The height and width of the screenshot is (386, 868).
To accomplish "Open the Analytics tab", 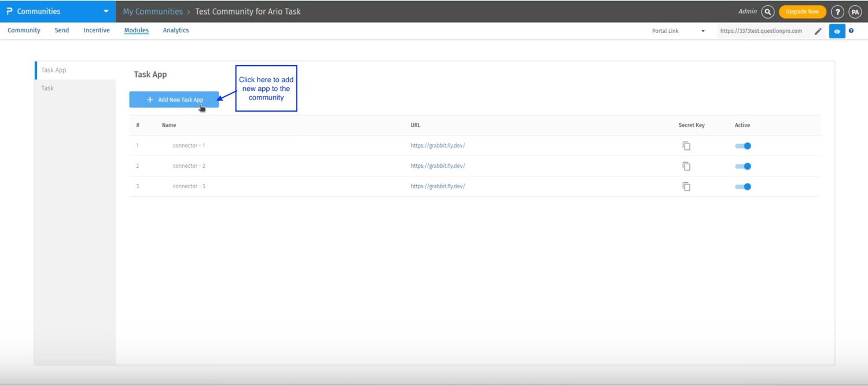I will pyautogui.click(x=176, y=30).
